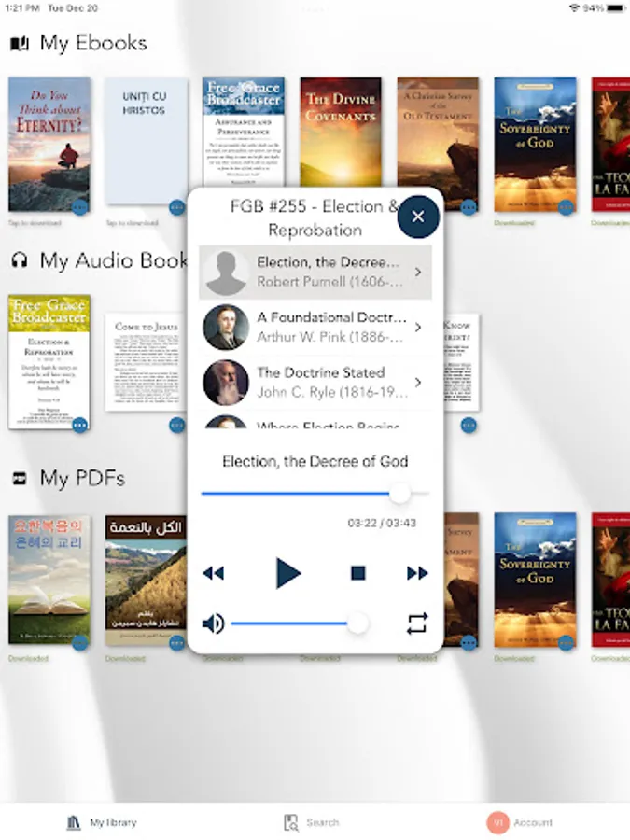Open Election & Reprobation audio book cover

coord(49,361)
